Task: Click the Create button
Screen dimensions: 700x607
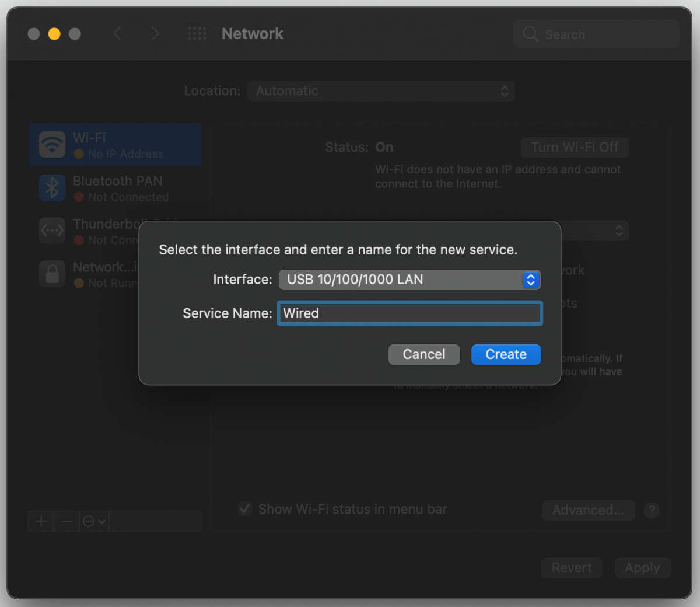Action: pos(505,354)
